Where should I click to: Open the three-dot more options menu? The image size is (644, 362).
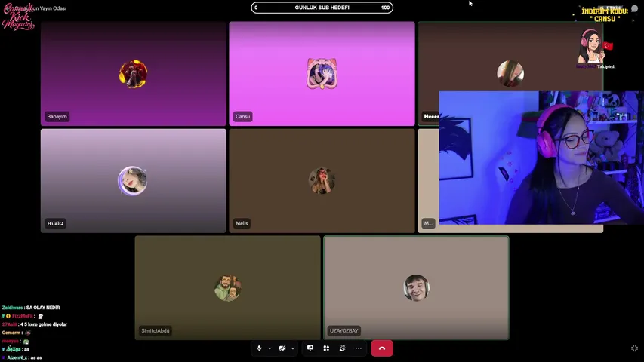pyautogui.click(x=359, y=348)
